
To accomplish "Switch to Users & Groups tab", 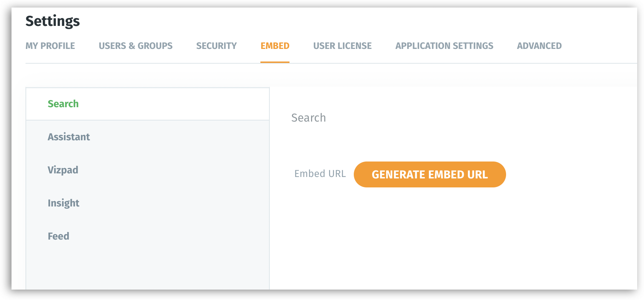I will 135,46.
